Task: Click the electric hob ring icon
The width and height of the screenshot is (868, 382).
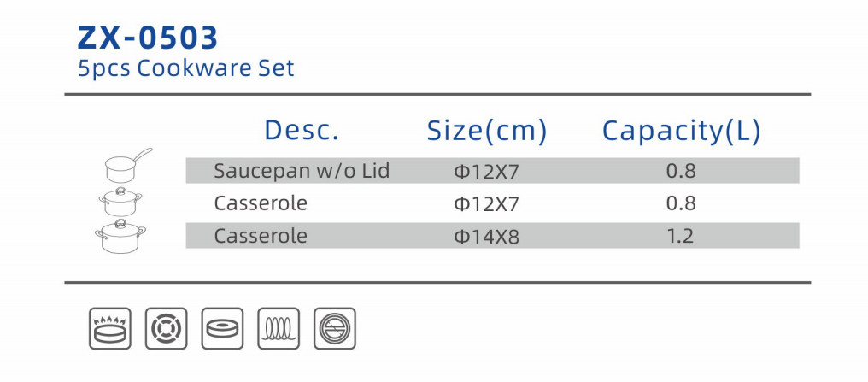Action: pos(166,328)
